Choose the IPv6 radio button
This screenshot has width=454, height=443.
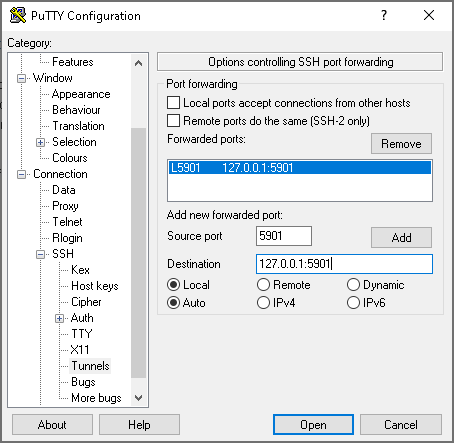(353, 303)
